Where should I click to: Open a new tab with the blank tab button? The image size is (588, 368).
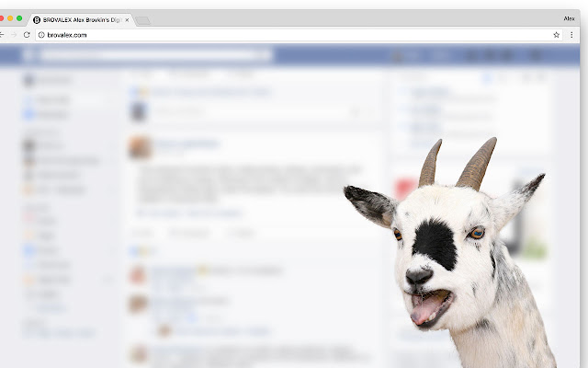pyautogui.click(x=143, y=21)
